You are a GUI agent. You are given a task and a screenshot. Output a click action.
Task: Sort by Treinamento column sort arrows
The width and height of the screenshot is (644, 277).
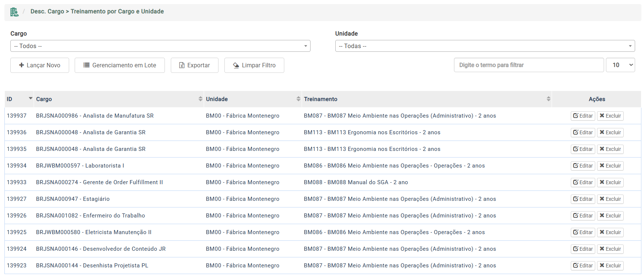[548, 99]
